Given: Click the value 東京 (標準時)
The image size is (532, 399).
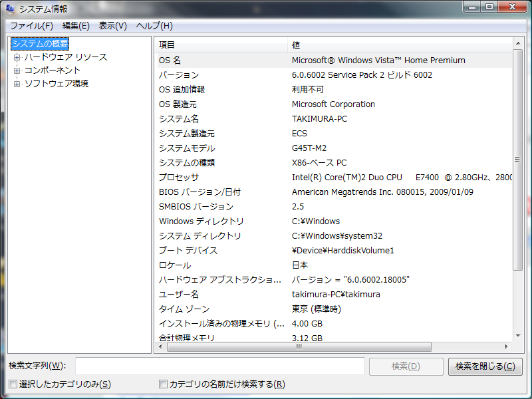Looking at the screenshot, I should point(317,309).
